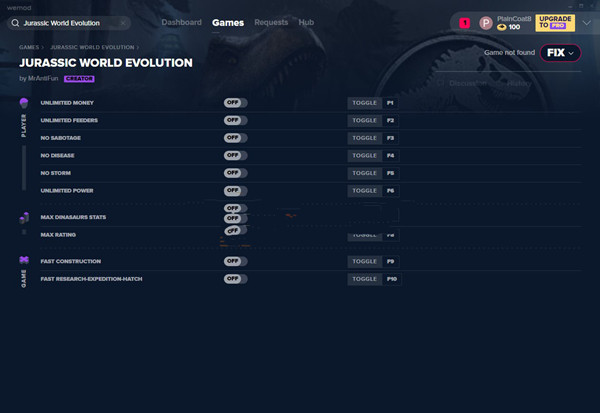Expand the account dropdown chevron
Viewport: 600px width, 413px height.
pos(587,23)
